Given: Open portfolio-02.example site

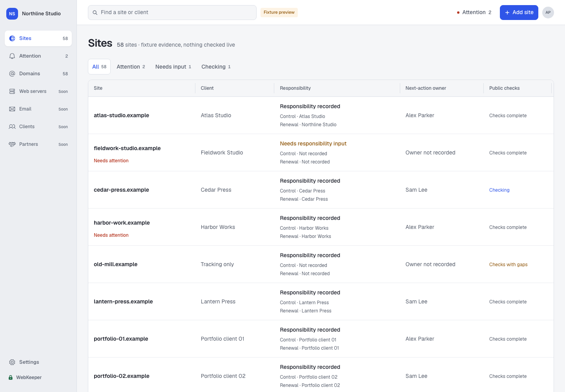Looking at the screenshot, I should tap(122, 376).
